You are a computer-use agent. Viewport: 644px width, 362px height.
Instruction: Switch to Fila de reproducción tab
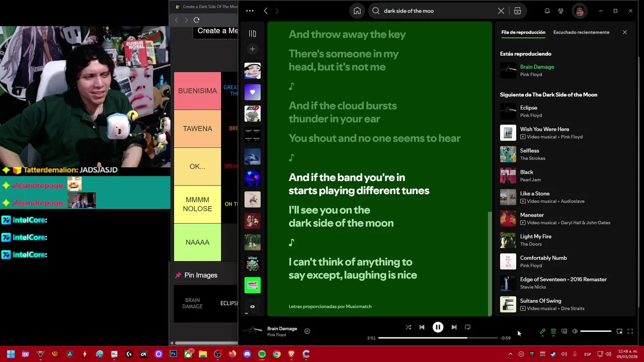point(523,32)
